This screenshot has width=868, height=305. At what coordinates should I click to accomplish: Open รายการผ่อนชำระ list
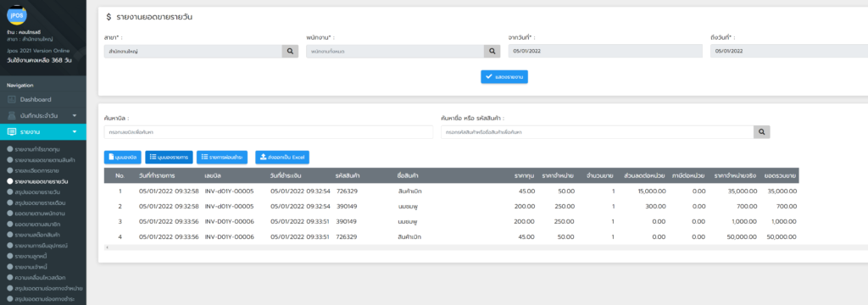tap(221, 158)
